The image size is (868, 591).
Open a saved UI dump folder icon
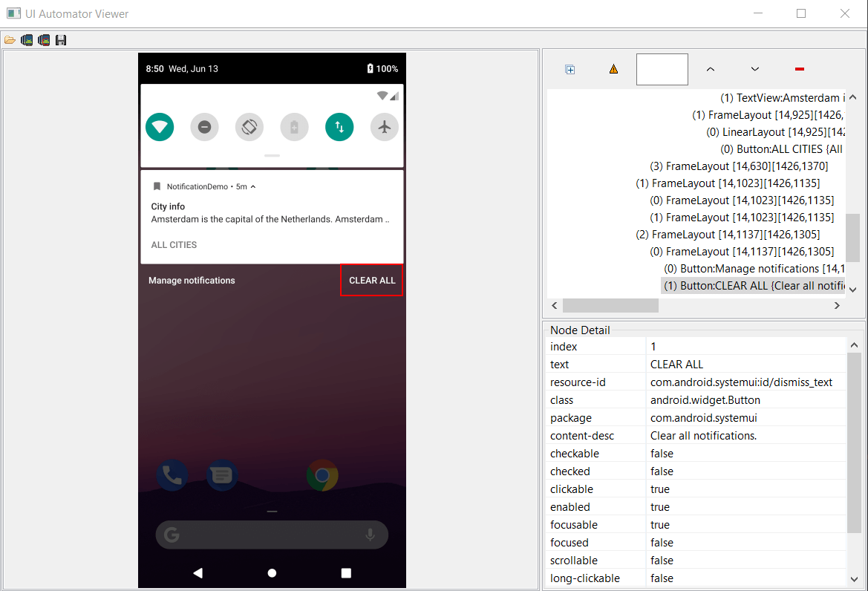10,40
